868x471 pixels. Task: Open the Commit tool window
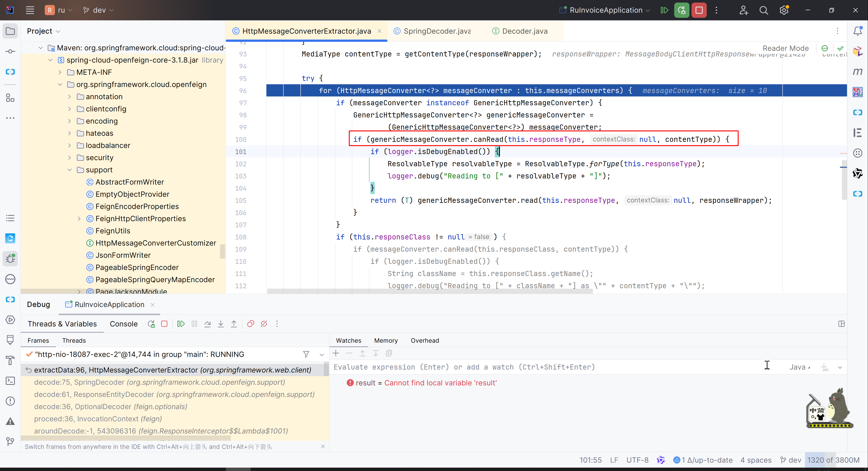pyautogui.click(x=10, y=51)
